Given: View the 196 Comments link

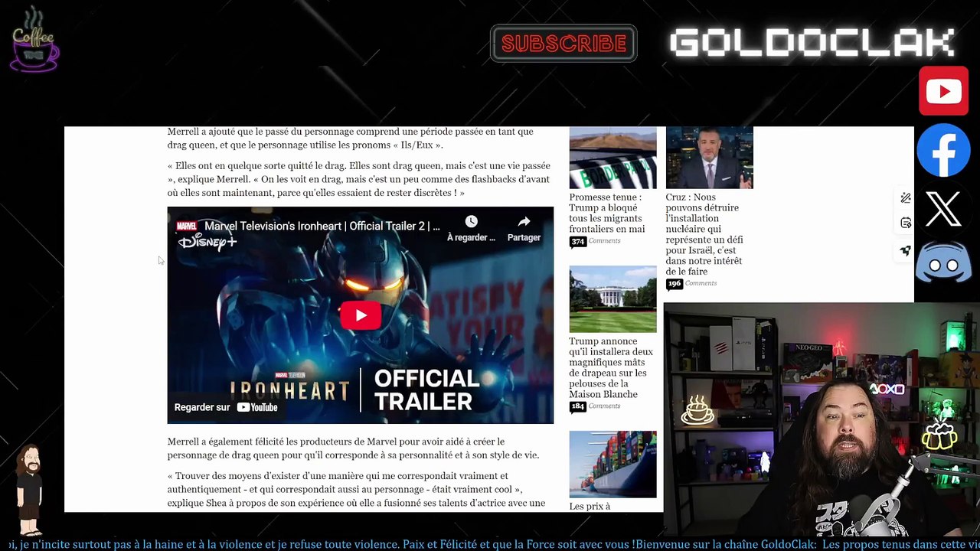Looking at the screenshot, I should tap(691, 283).
